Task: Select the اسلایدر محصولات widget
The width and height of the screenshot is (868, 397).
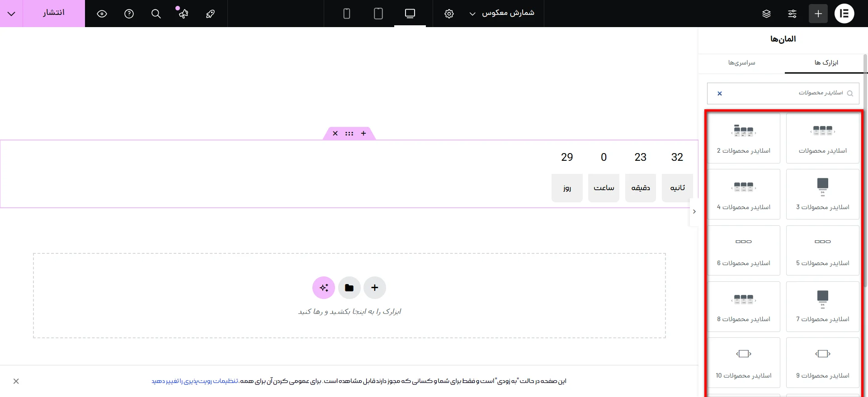Action: point(822,138)
